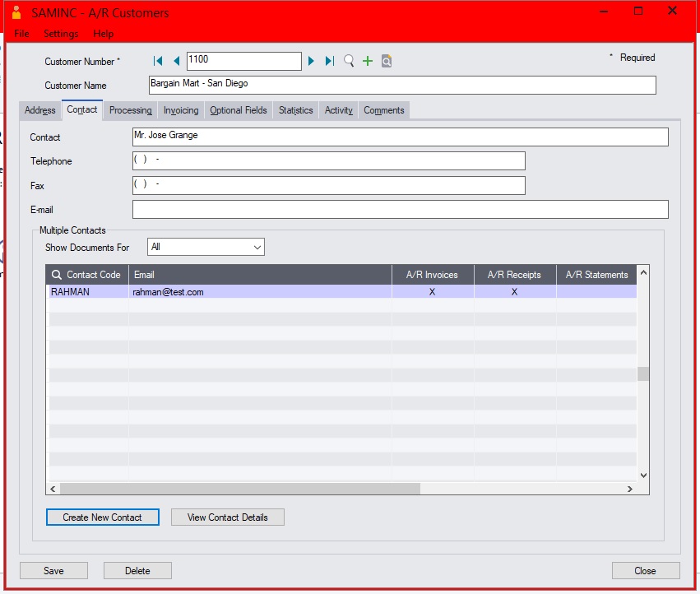
Task: Click the Email column header
Action: pos(260,275)
